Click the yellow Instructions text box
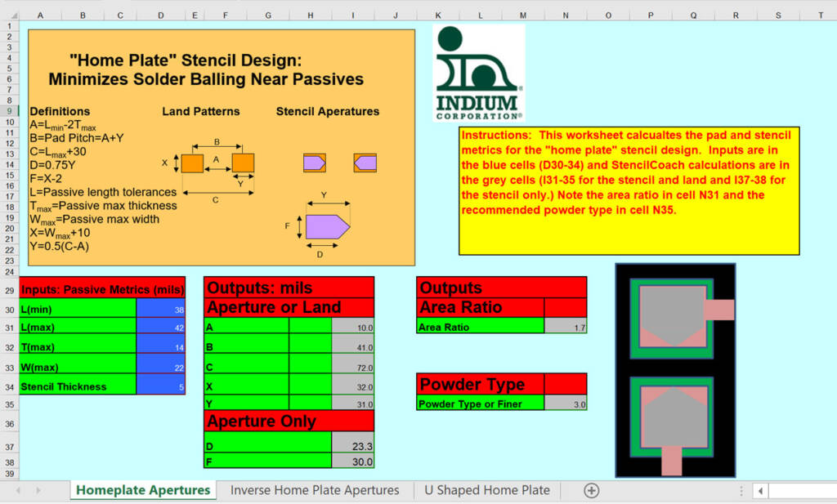Viewport: 837px width, 504px height. pyautogui.click(x=629, y=190)
